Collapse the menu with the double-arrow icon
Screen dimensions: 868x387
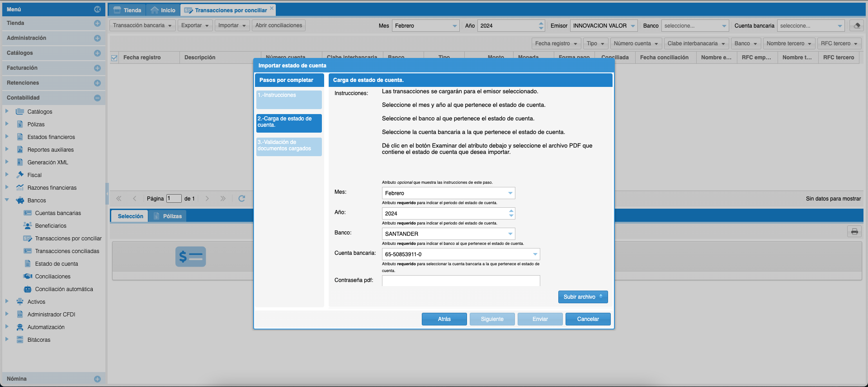tap(97, 9)
